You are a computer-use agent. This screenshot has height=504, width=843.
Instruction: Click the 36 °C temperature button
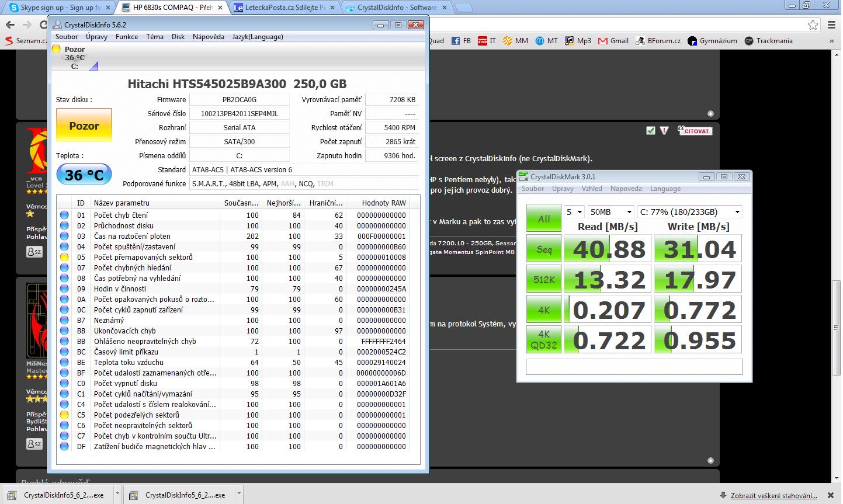[84, 175]
